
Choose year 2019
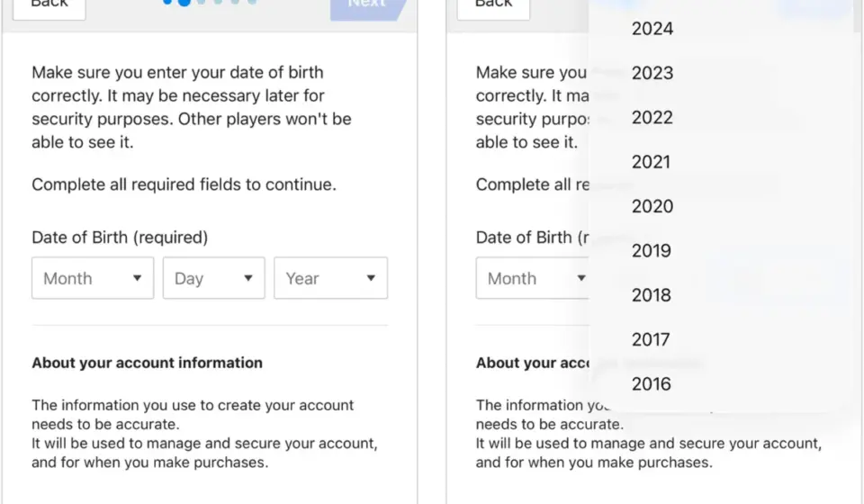pyautogui.click(x=652, y=251)
